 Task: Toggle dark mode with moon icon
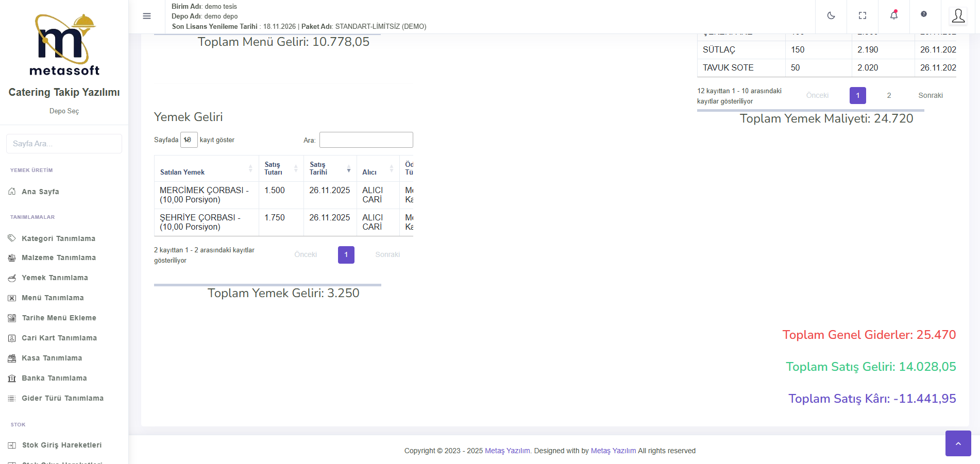pyautogui.click(x=831, y=15)
